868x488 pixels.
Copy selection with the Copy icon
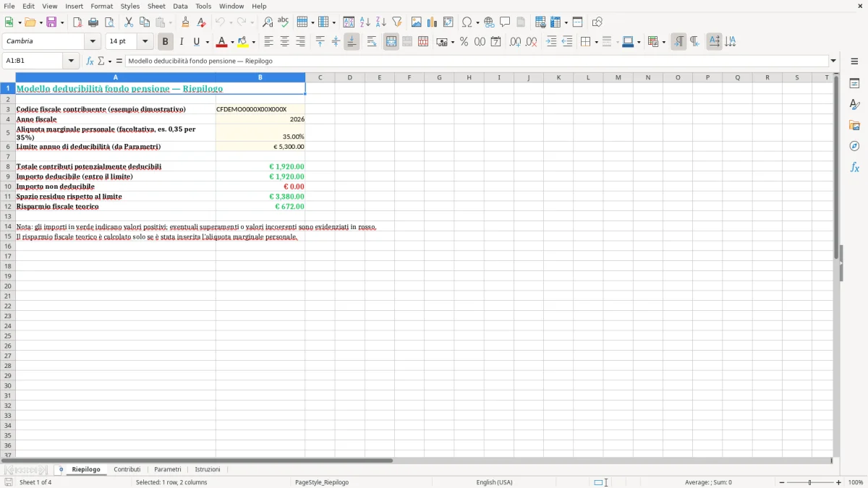[145, 22]
